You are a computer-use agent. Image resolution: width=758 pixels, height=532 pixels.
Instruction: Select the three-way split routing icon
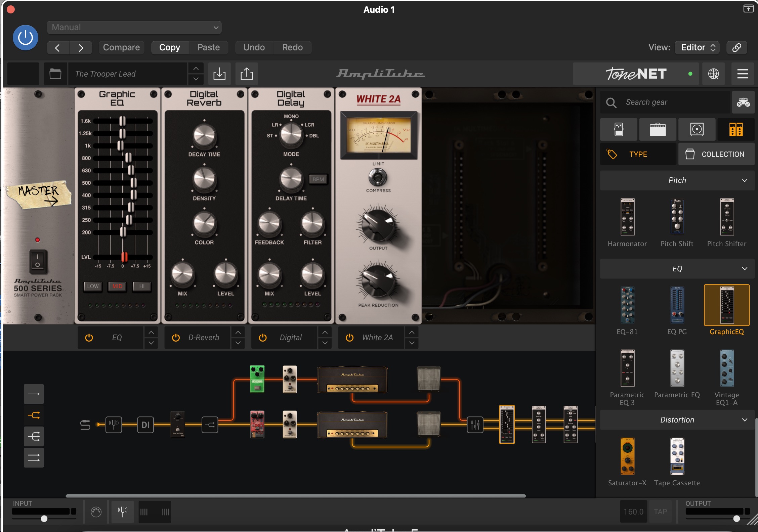[34, 437]
